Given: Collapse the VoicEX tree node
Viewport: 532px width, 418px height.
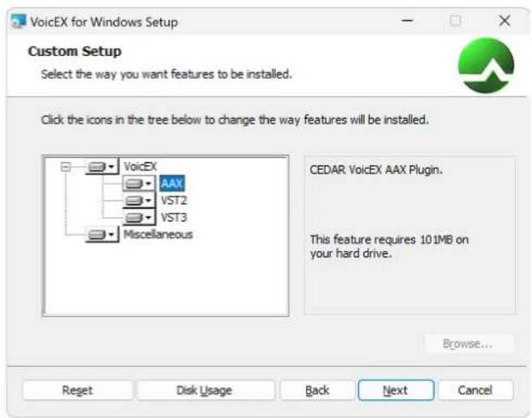Looking at the screenshot, I should 66,166.
